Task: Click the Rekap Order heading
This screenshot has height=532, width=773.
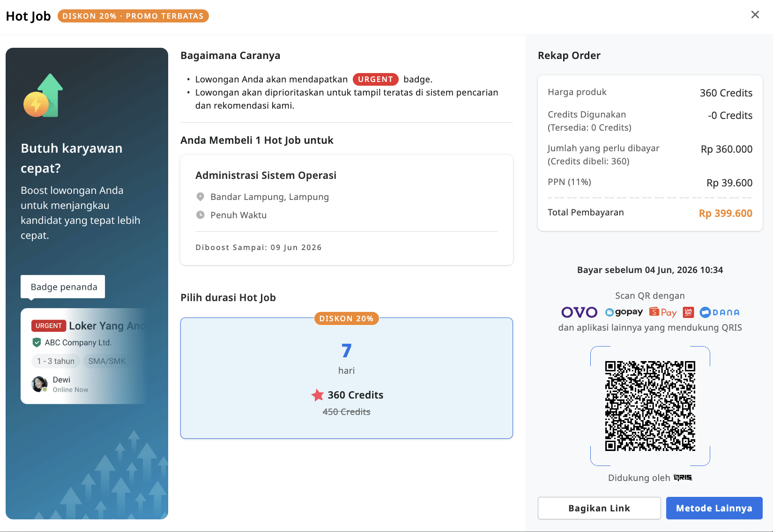Action: pos(569,55)
